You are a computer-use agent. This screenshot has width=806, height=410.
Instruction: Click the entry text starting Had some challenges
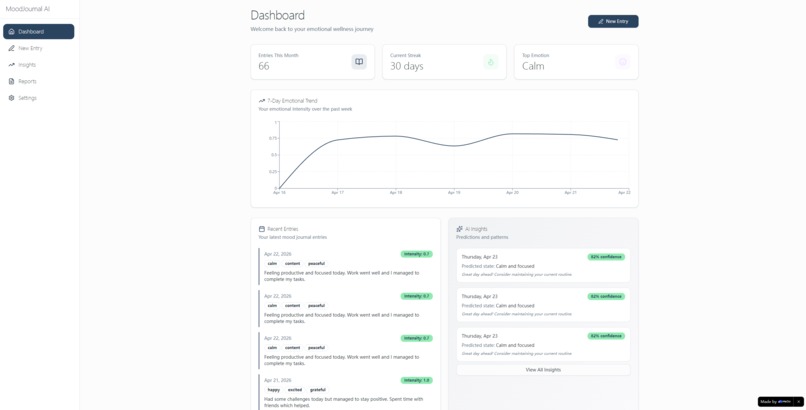tap(343, 402)
